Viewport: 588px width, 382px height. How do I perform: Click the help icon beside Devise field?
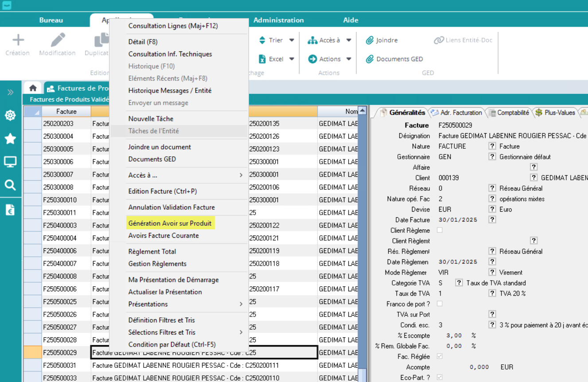(x=492, y=209)
